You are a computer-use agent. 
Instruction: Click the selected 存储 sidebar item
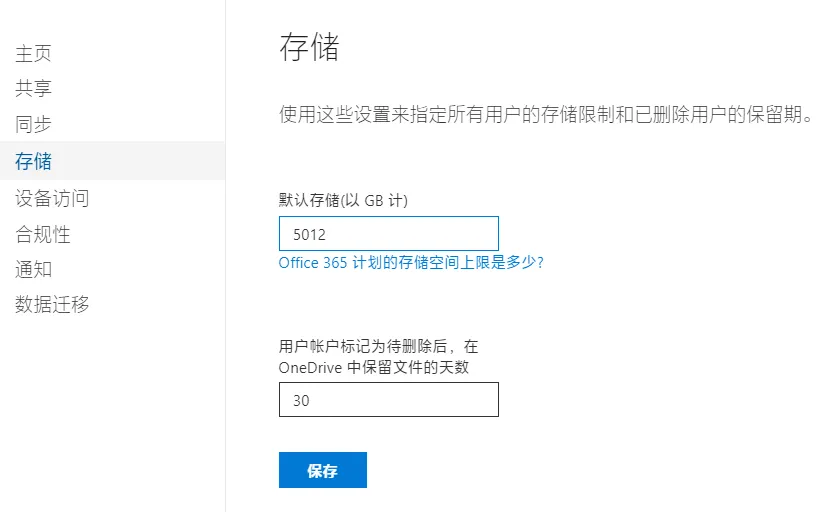click(x=33, y=161)
